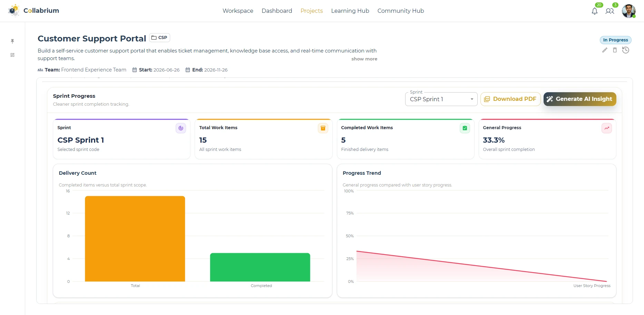The image size is (644, 315).
Task: Click the purple Sprint card icon
Action: click(181, 128)
